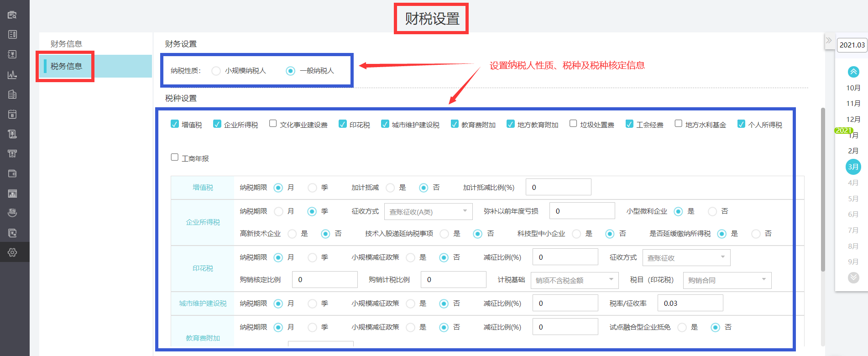Click the vertical scrollbar of the settings panel

(823, 189)
